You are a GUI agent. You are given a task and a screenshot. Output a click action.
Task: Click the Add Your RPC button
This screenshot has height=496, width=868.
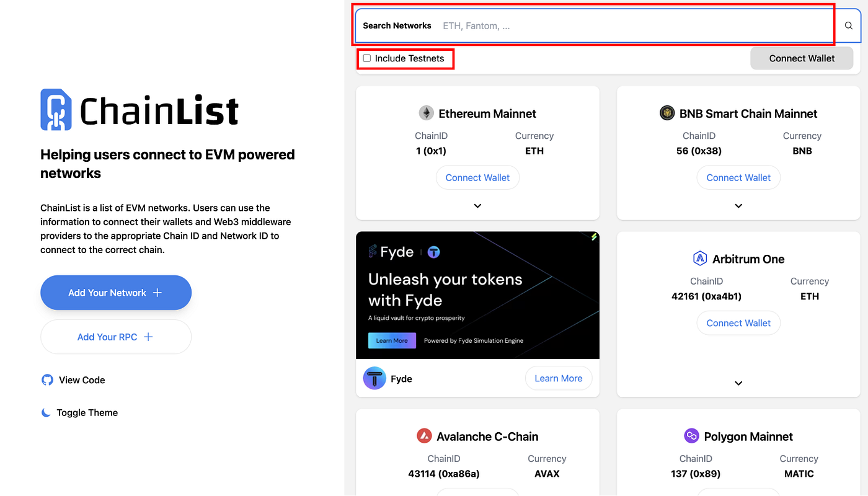(116, 337)
